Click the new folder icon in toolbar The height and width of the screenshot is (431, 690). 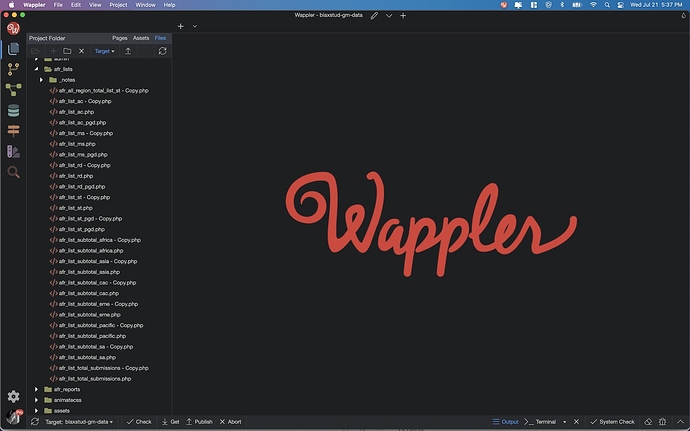pyautogui.click(x=67, y=51)
